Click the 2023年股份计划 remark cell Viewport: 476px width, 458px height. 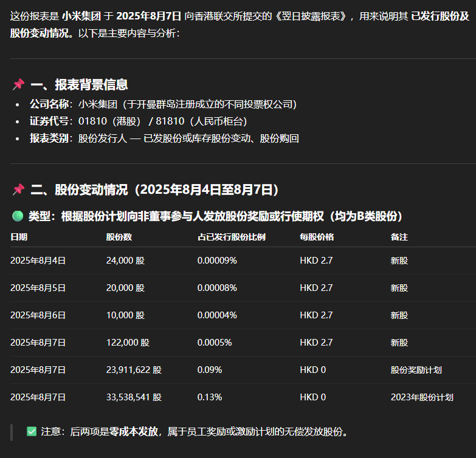click(422, 397)
